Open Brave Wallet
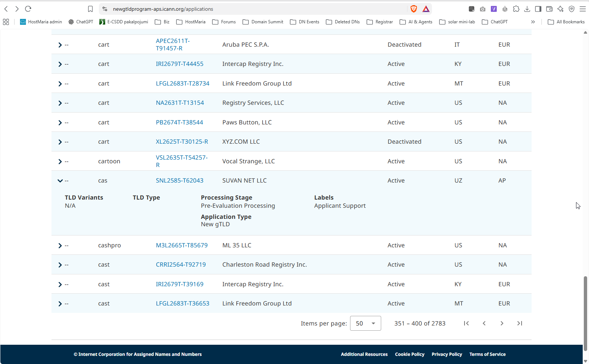This screenshot has width=589, height=364. [549, 9]
